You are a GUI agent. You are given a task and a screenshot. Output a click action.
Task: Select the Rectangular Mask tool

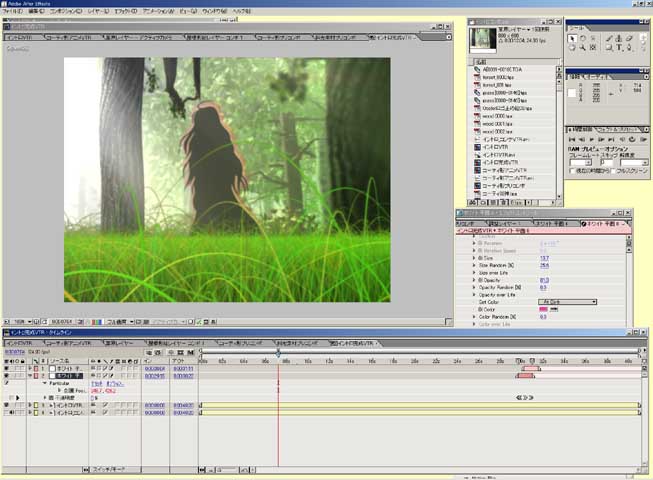click(x=609, y=48)
